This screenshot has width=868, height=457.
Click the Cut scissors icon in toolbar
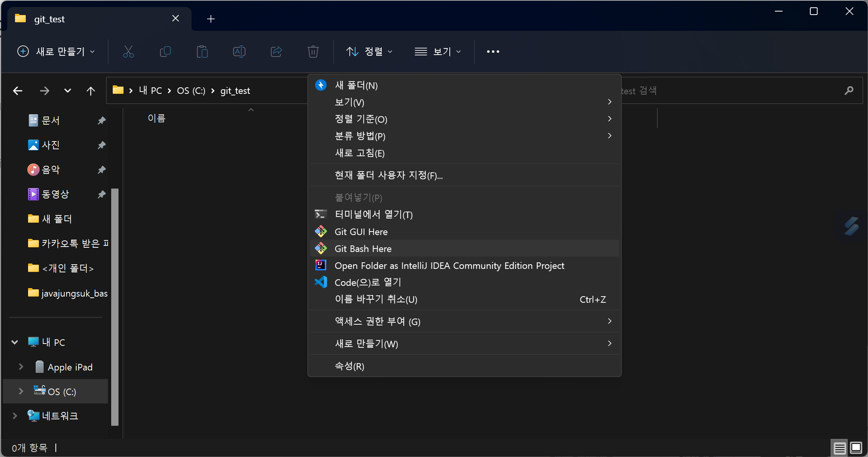tap(128, 52)
